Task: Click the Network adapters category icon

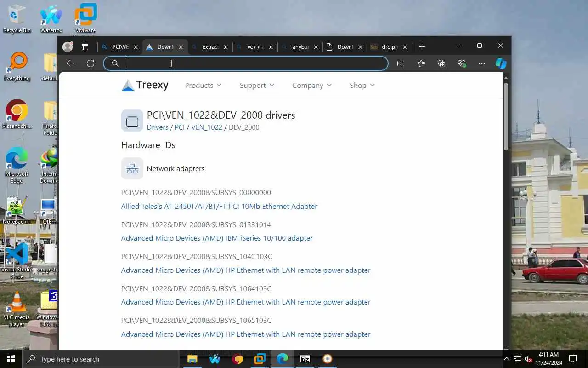Action: point(132,168)
